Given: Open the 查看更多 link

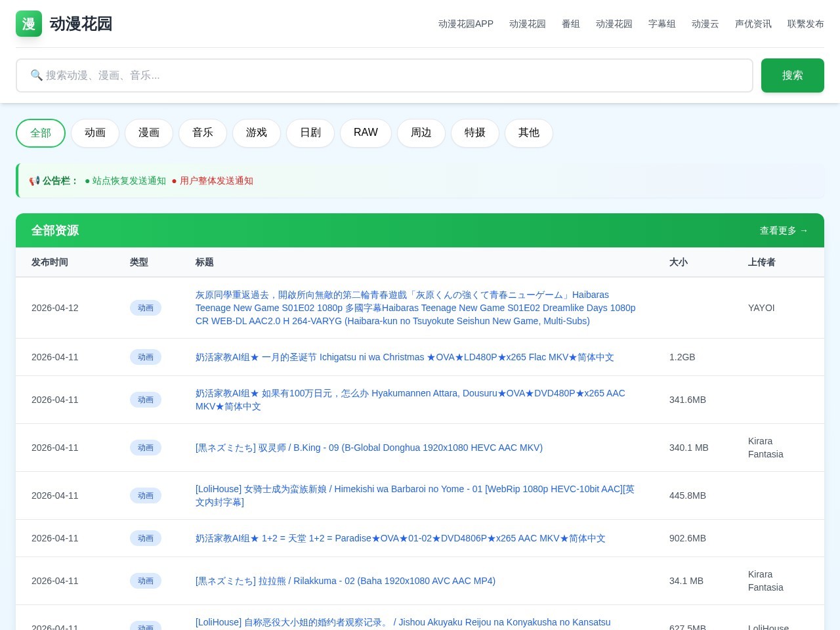Looking at the screenshot, I should point(784,230).
